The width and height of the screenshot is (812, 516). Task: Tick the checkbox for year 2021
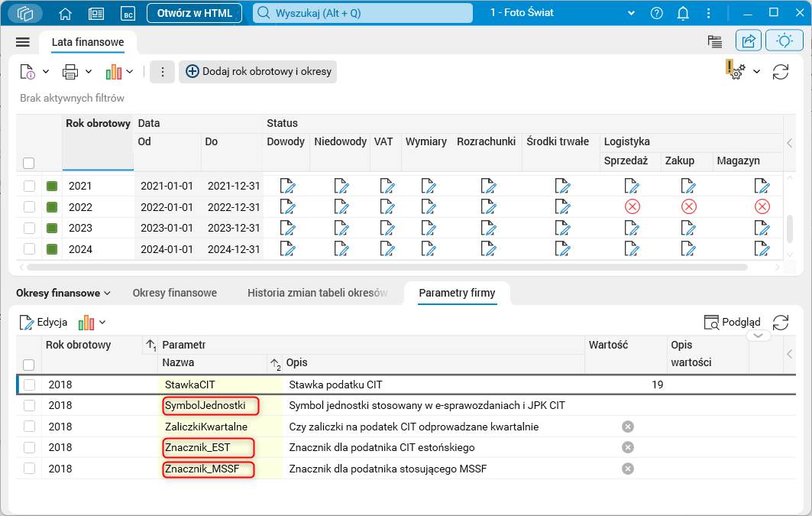pos(29,186)
